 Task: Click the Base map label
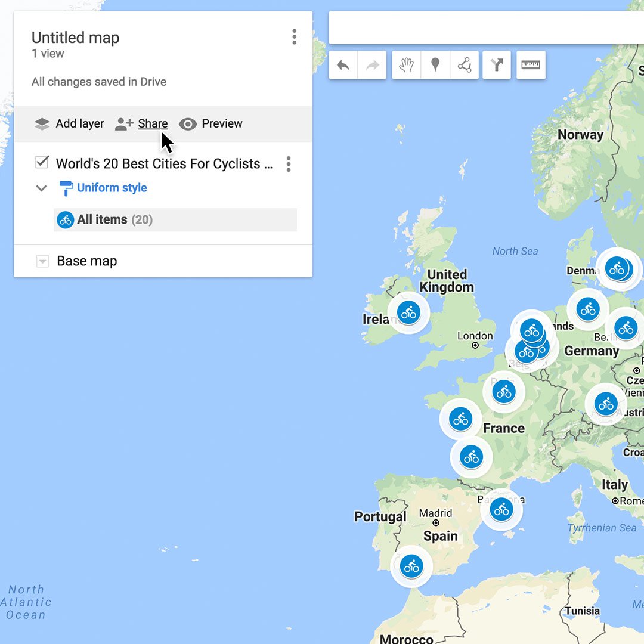point(87,261)
